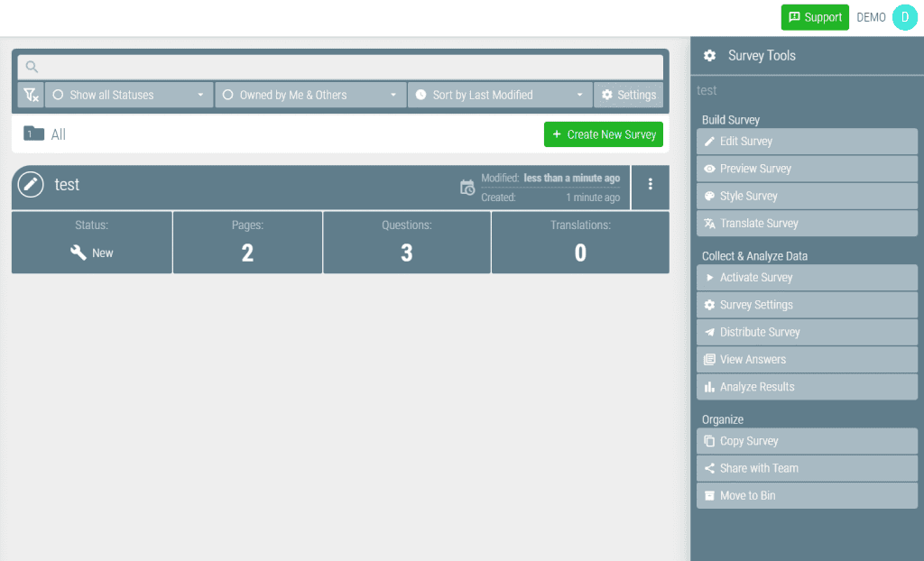Open the Owned by Me & Others dropdown
This screenshot has height=561, width=924.
coord(310,95)
